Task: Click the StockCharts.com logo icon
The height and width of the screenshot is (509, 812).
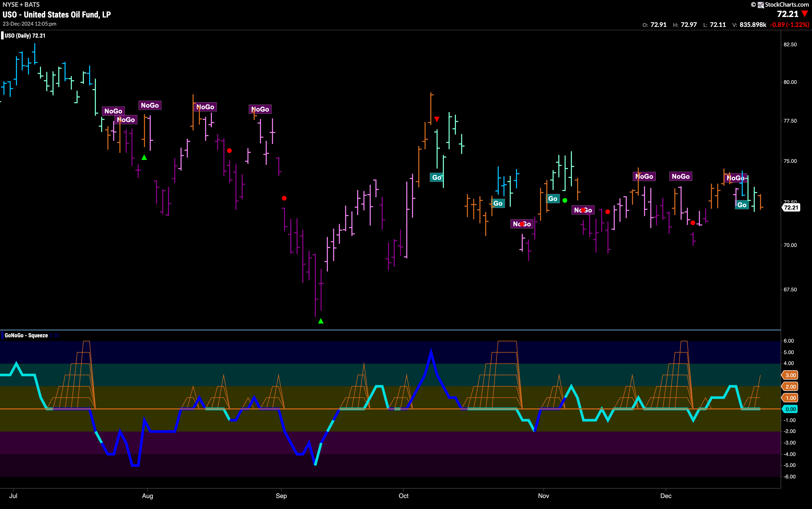Action: (761, 5)
